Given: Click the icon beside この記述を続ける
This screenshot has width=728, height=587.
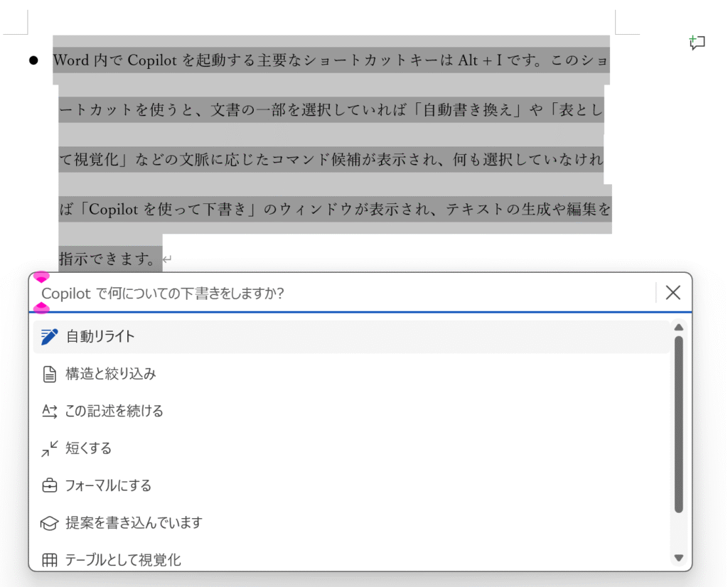Looking at the screenshot, I should pyautogui.click(x=49, y=411).
